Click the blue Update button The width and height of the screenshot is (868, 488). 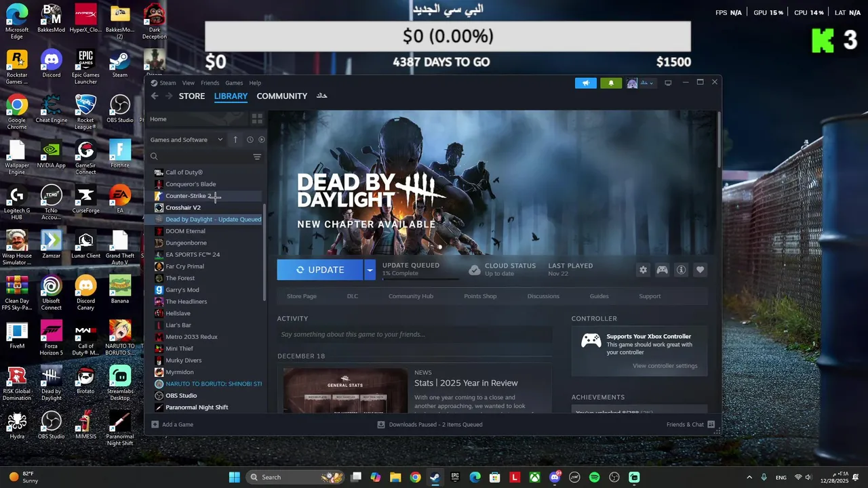320,270
